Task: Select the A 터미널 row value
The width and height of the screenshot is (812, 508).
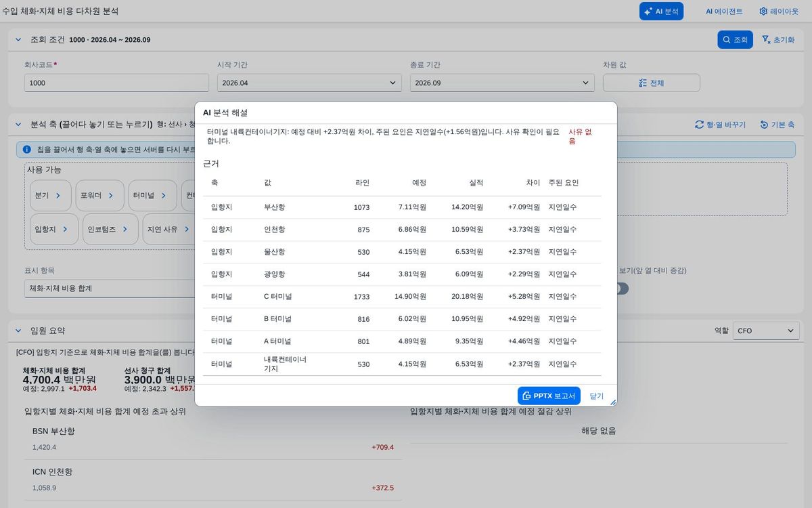Action: 278,341
